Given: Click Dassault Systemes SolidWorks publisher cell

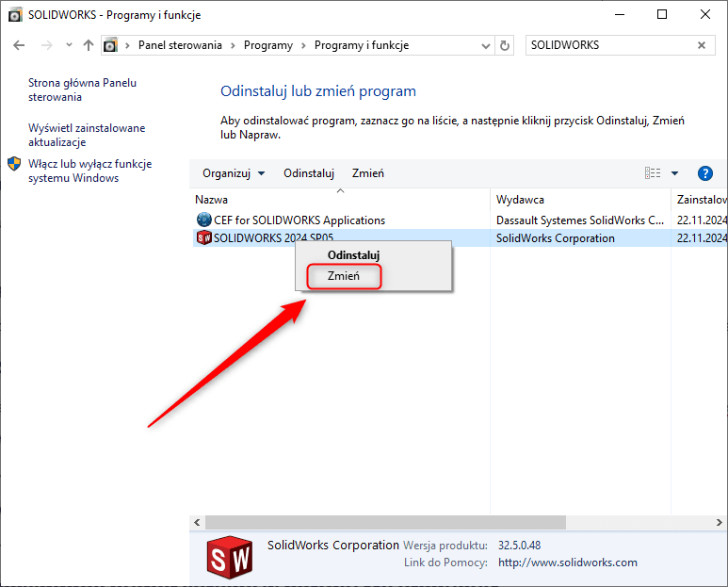Looking at the screenshot, I should 580,220.
